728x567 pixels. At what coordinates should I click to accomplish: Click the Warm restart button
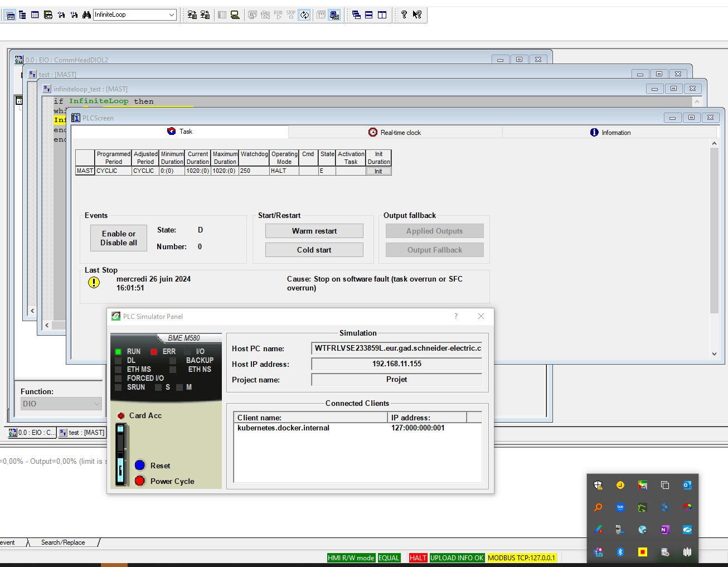coord(314,231)
